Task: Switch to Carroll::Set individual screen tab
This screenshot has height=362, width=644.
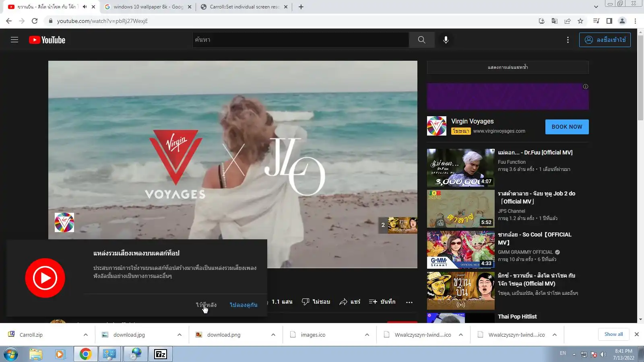Action: pos(244,7)
